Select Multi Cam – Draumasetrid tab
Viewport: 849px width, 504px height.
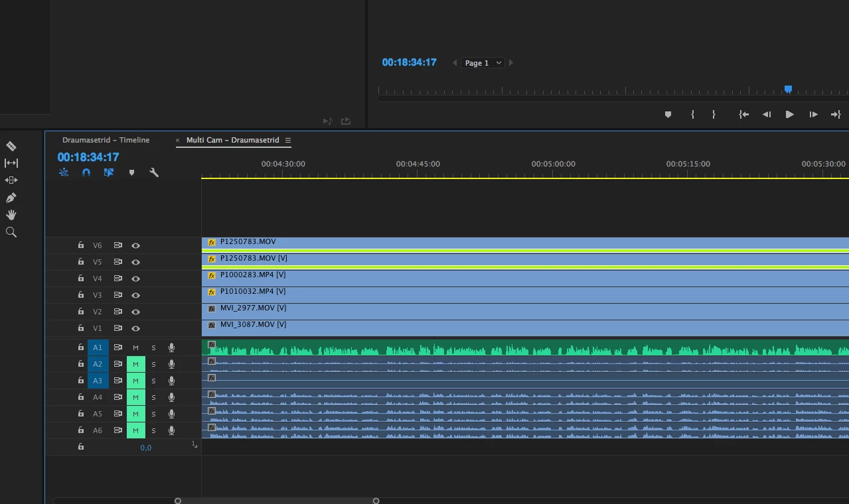[232, 140]
